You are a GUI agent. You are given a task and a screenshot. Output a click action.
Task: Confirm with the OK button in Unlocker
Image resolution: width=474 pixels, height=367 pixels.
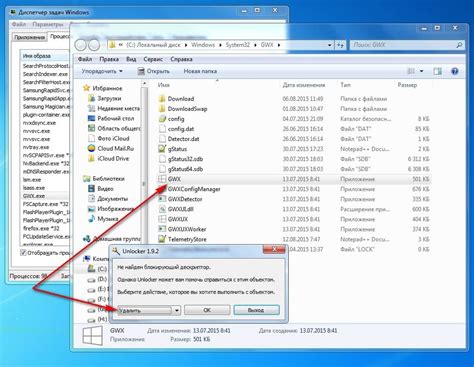(x=207, y=310)
